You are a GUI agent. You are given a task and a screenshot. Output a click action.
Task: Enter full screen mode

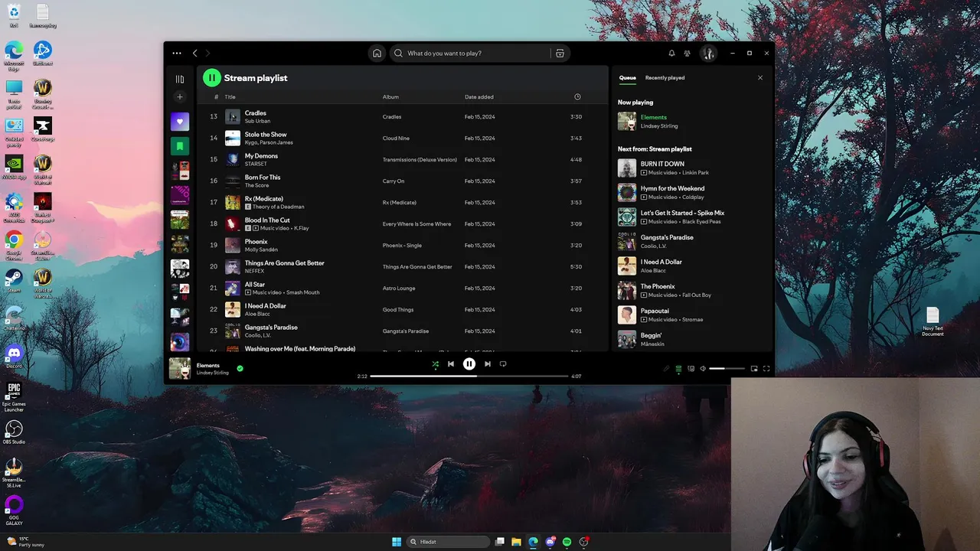tap(766, 369)
